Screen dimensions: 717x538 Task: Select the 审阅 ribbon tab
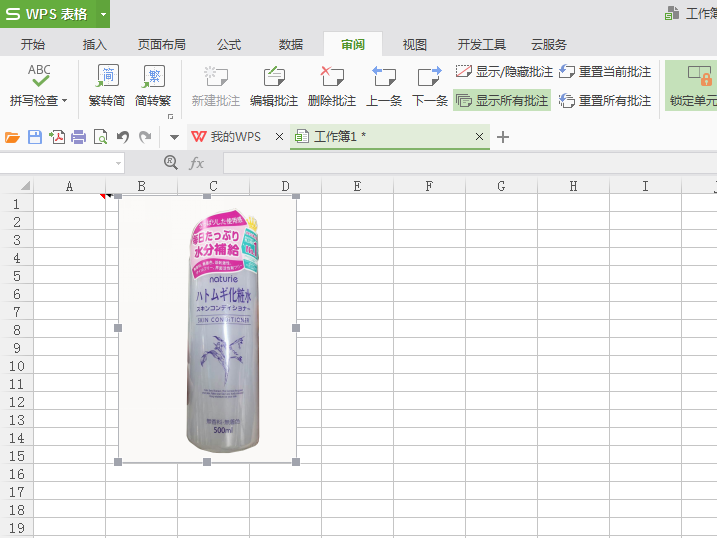click(x=353, y=44)
